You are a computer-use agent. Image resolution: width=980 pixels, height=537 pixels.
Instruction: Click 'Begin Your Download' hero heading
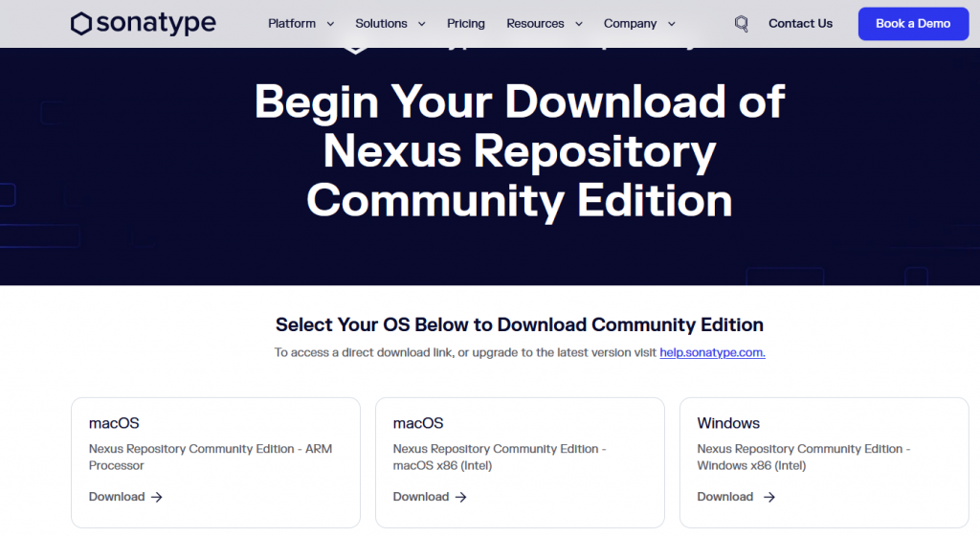(520, 151)
